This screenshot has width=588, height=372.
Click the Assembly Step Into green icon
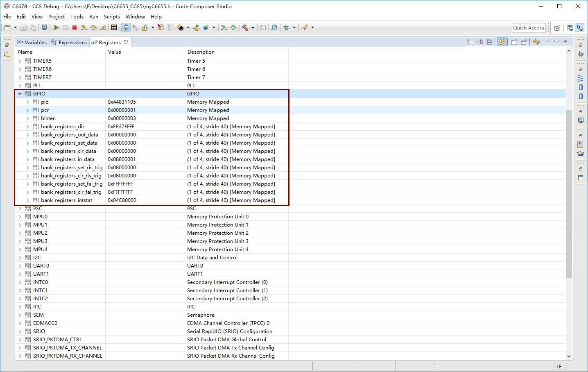tap(224, 27)
